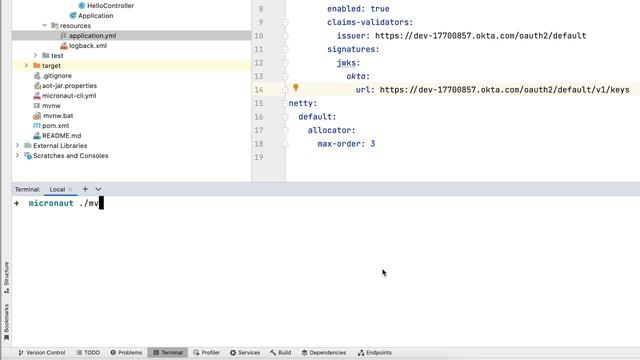This screenshot has height=360, width=640.
Task: Click the HelloController class icon
Action: (82, 5)
